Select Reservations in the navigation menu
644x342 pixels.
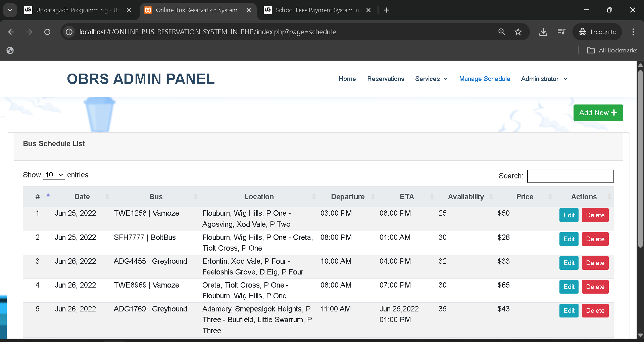tap(386, 79)
